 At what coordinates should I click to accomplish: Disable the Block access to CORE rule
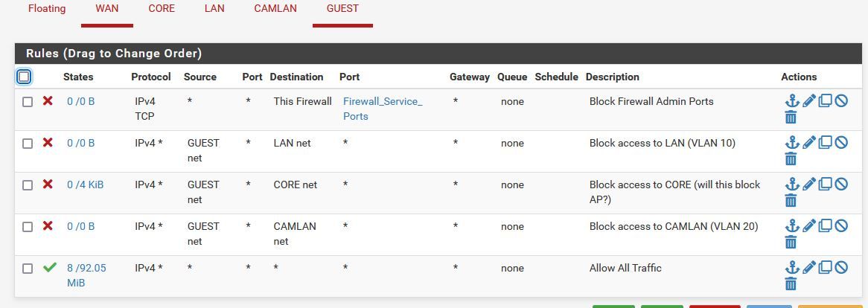pyautogui.click(x=841, y=185)
